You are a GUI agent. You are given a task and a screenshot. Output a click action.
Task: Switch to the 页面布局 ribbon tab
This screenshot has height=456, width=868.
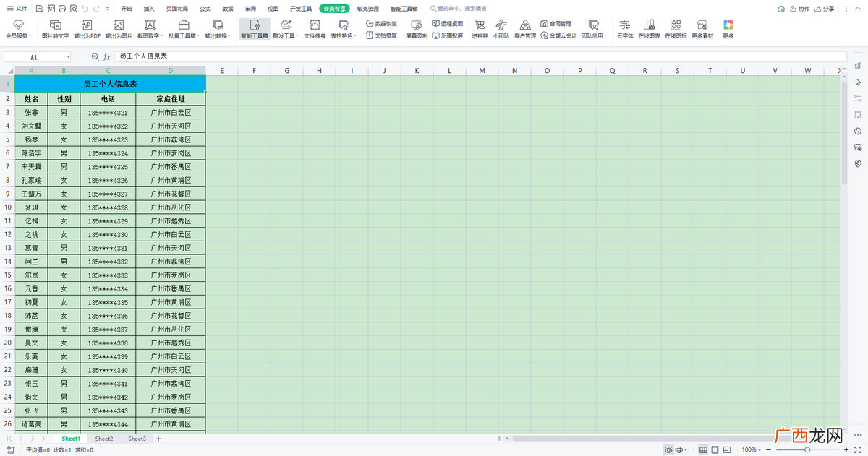coord(177,9)
